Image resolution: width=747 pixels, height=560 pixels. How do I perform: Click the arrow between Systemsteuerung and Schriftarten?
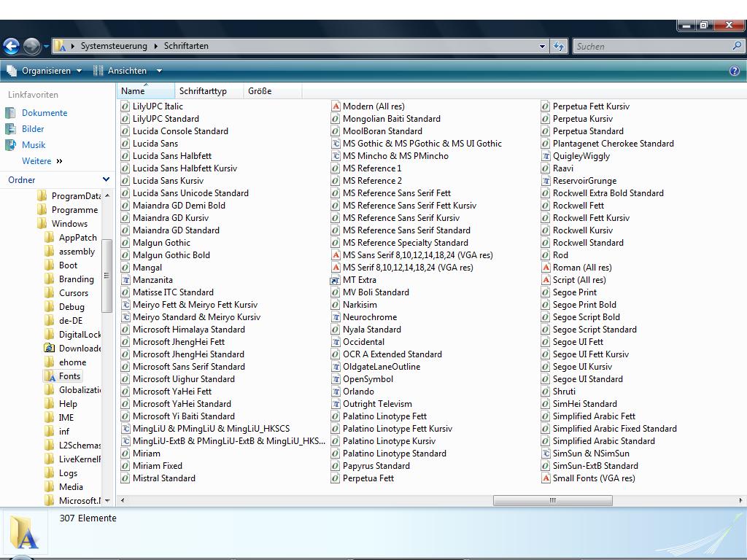[x=156, y=46]
